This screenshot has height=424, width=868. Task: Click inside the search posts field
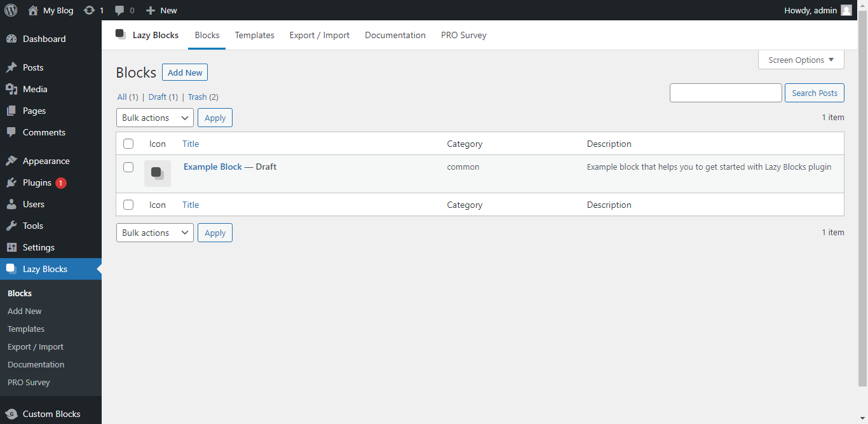[726, 92]
